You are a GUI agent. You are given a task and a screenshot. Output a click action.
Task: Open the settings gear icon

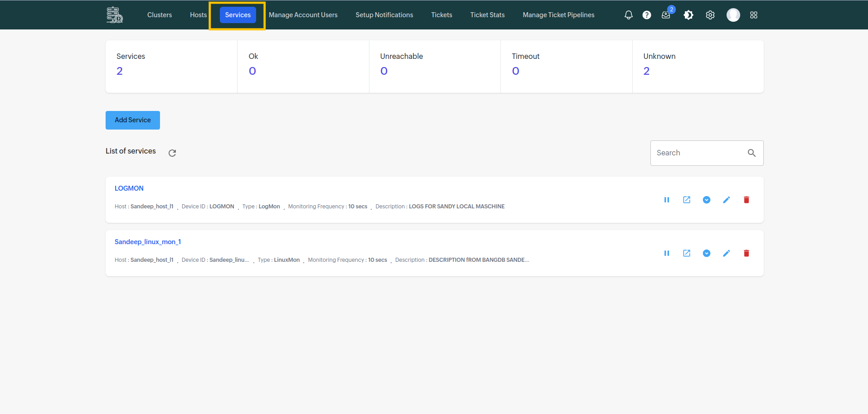coord(710,15)
